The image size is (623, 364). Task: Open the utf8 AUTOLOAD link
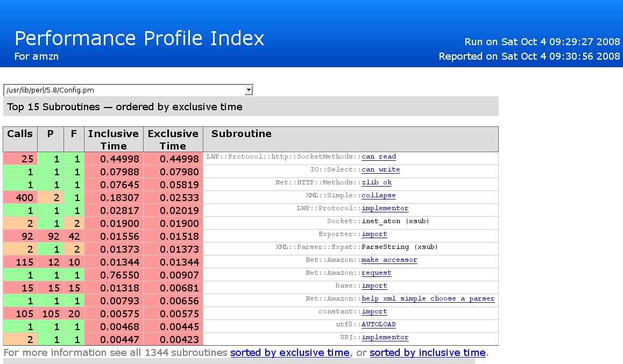[x=379, y=324]
